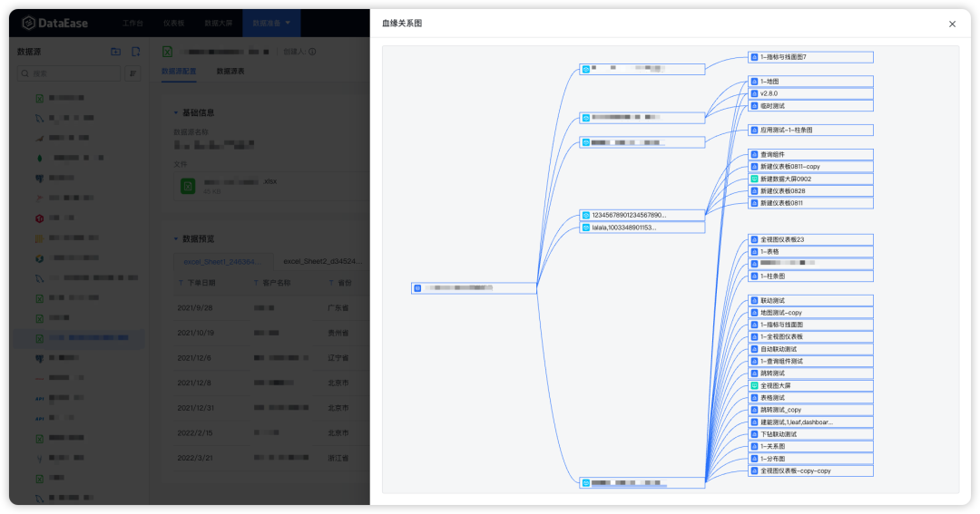Click the dashboard icon next to 1-地图

[x=753, y=82]
